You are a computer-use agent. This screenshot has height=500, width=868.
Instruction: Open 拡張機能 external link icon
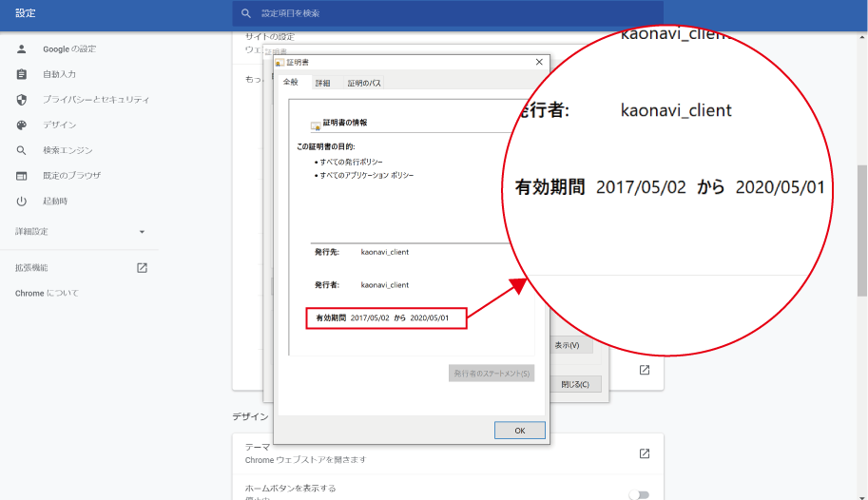(142, 268)
